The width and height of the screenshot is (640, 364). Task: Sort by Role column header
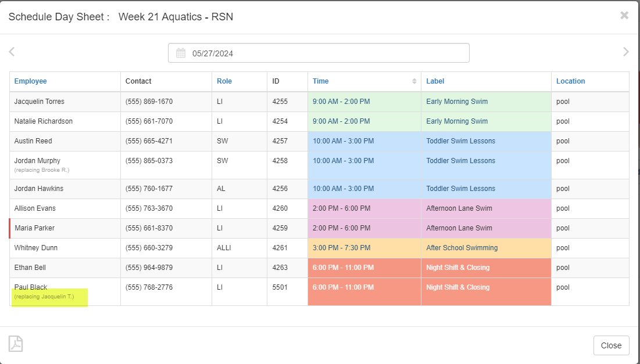[x=224, y=81]
